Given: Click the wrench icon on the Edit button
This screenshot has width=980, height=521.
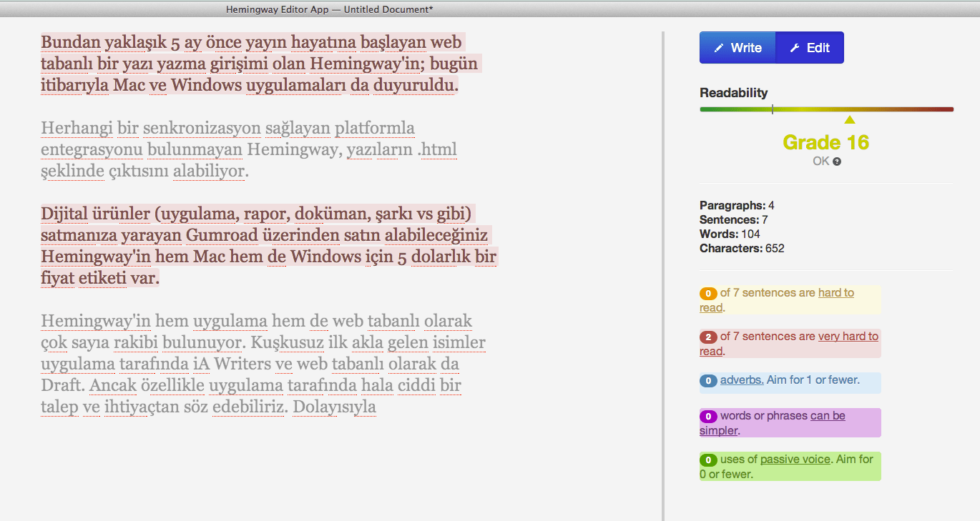Looking at the screenshot, I should tap(794, 46).
